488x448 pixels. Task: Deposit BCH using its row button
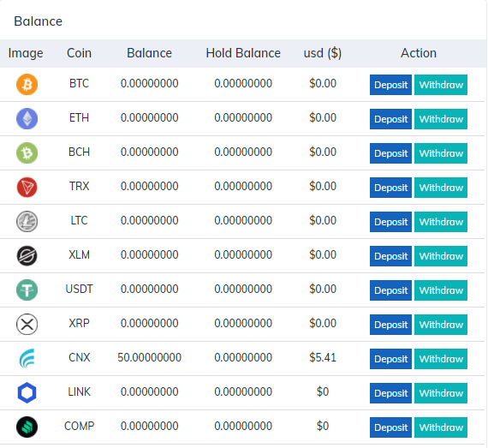click(x=390, y=153)
